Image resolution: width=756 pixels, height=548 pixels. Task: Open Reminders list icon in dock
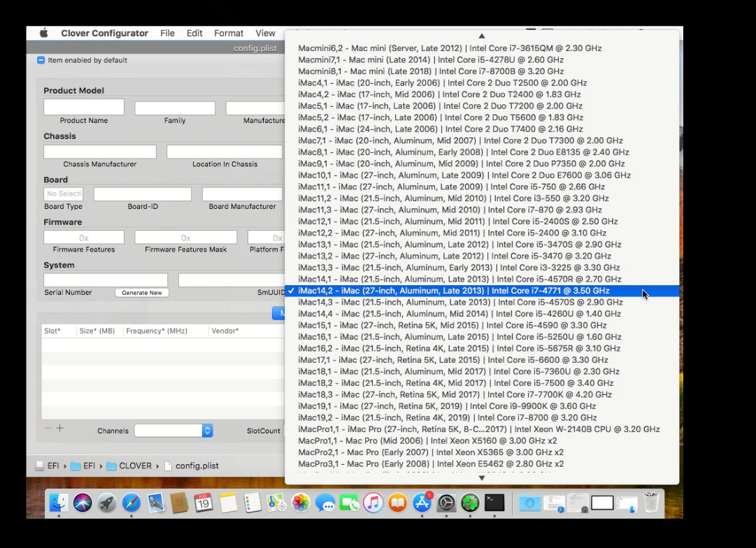coord(252,503)
